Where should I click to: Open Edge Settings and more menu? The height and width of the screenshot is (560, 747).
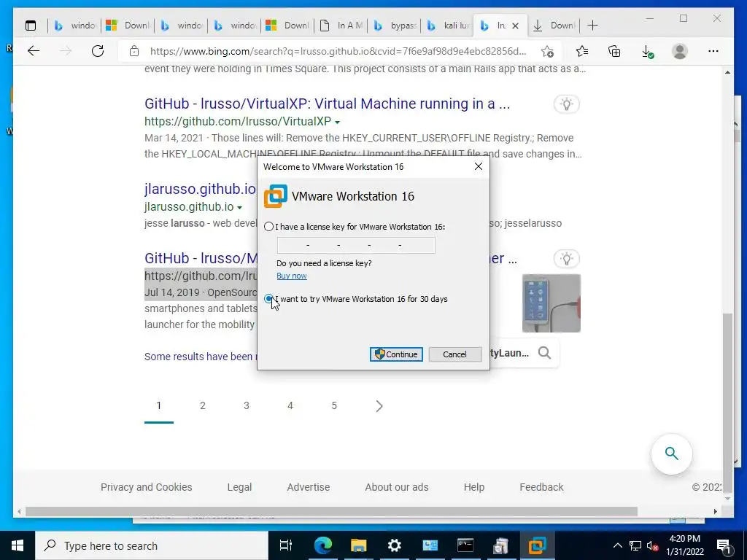(713, 51)
